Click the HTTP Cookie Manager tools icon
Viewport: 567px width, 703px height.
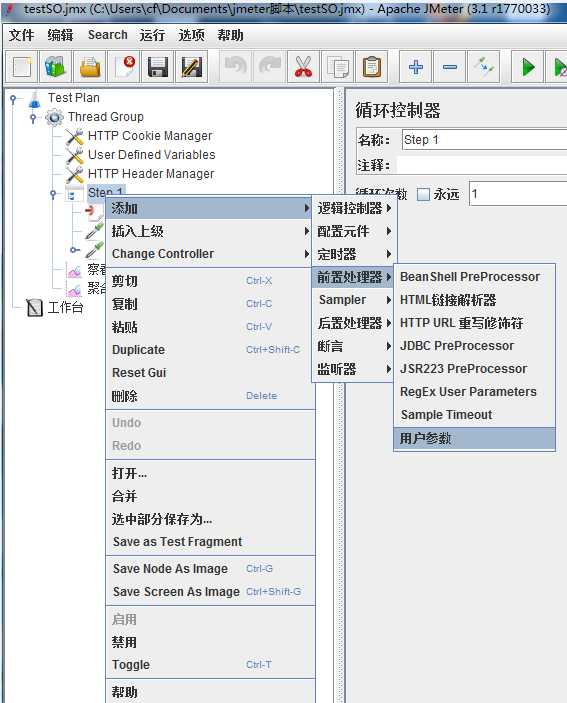[x=74, y=136]
